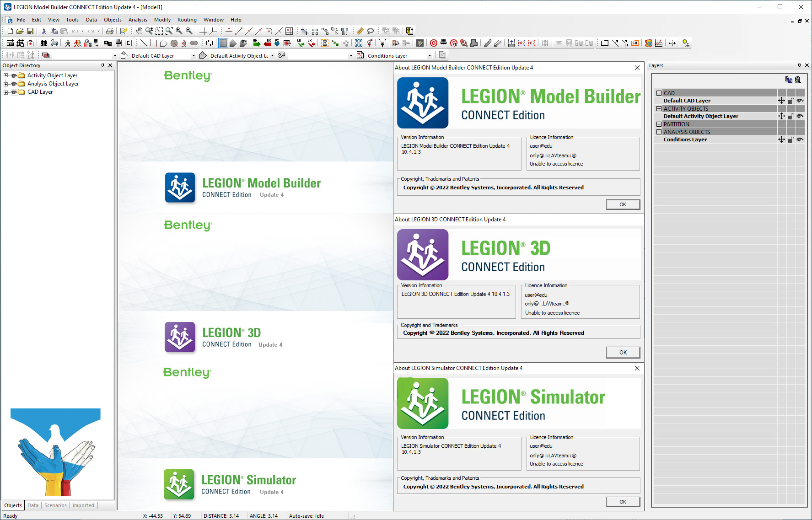
Task: Open a model with the folder icon
Action: pos(20,31)
